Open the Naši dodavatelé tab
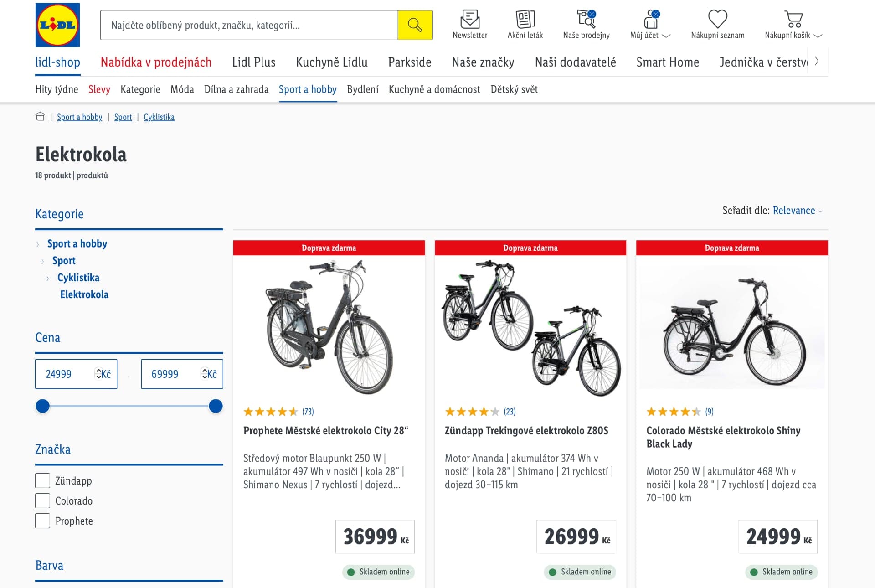 tap(575, 62)
